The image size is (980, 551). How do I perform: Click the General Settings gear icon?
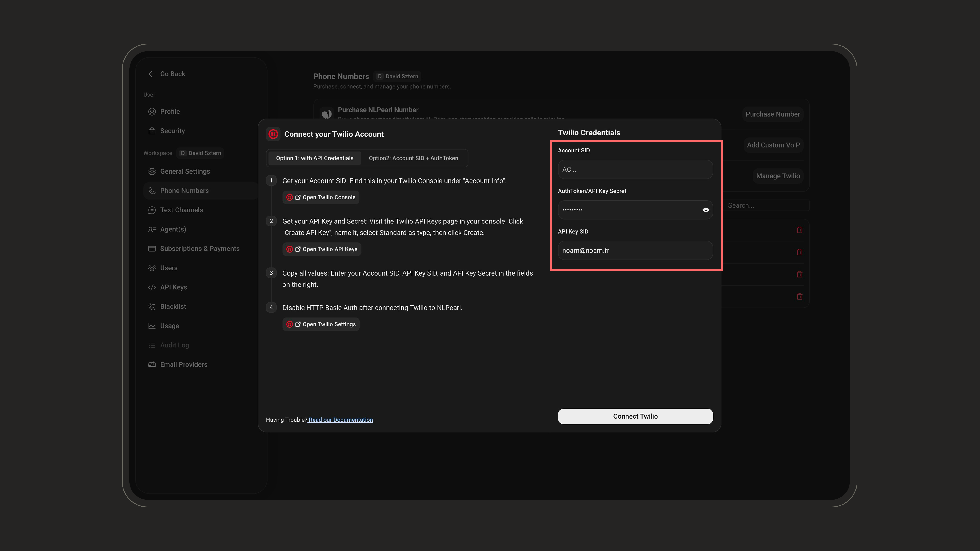(x=152, y=171)
